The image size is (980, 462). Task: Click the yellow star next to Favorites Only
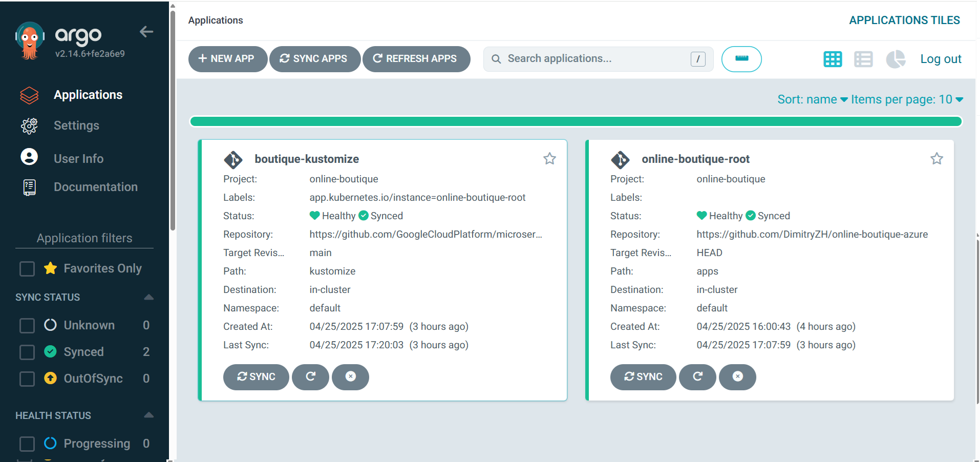point(50,268)
